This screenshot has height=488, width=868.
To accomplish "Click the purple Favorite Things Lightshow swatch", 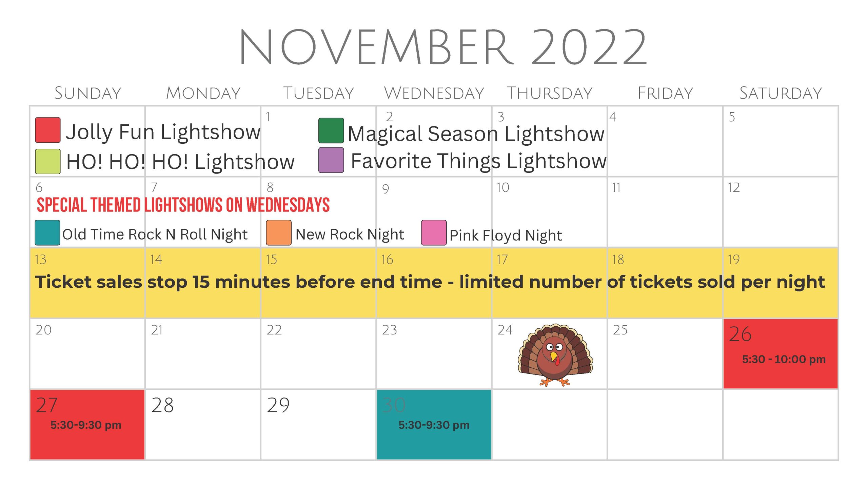I will click(331, 160).
